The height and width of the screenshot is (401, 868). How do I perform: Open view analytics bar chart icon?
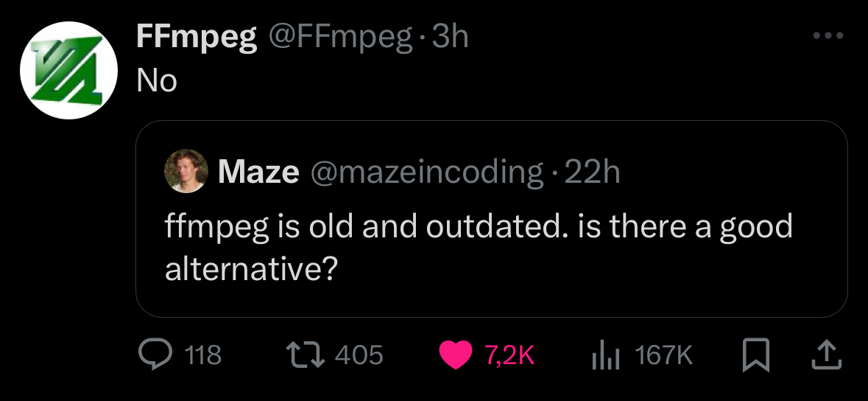click(x=606, y=355)
